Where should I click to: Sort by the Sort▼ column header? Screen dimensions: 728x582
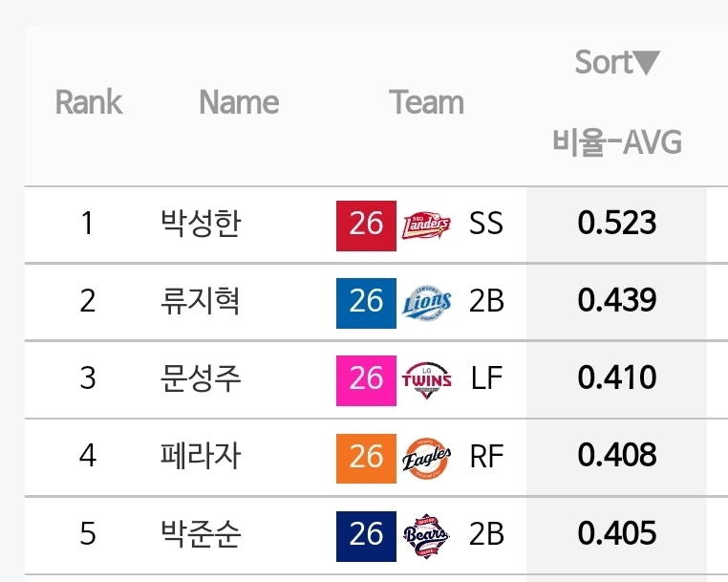coord(617,63)
